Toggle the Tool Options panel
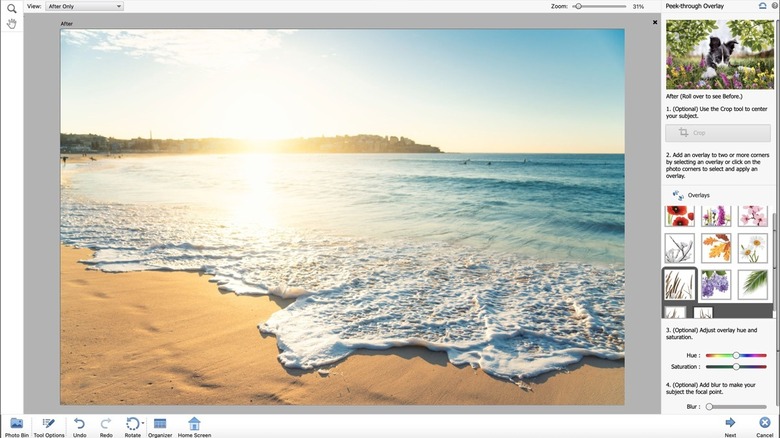The image size is (780, 438). pyautogui.click(x=48, y=423)
